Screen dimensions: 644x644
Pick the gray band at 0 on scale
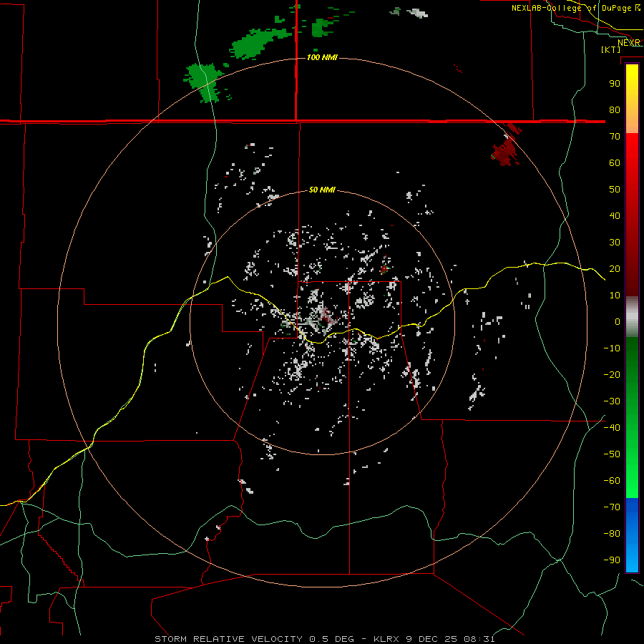[632, 317]
